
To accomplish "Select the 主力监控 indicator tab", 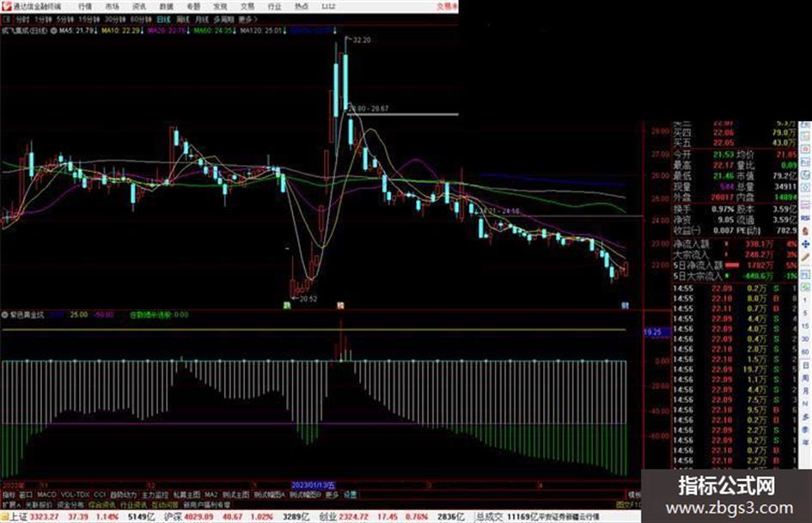I will tap(156, 495).
